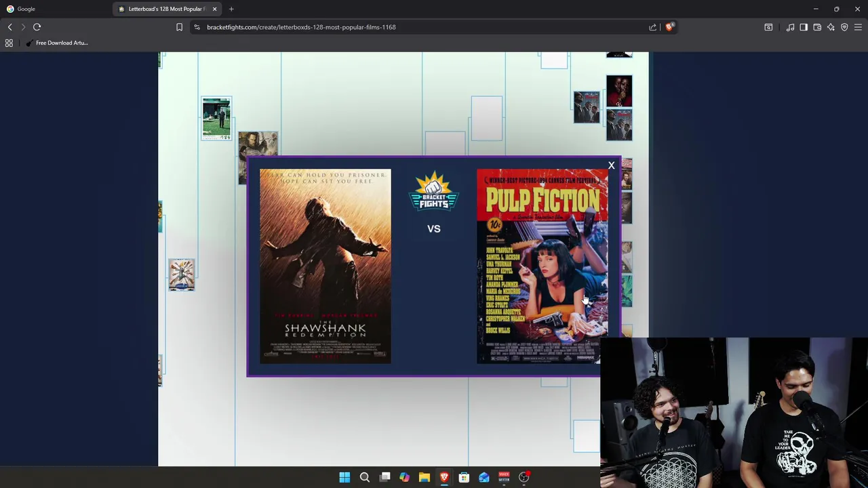Open the Voicemeeter taskbar icon
Image resolution: width=868 pixels, height=488 pixels.
[x=504, y=477]
